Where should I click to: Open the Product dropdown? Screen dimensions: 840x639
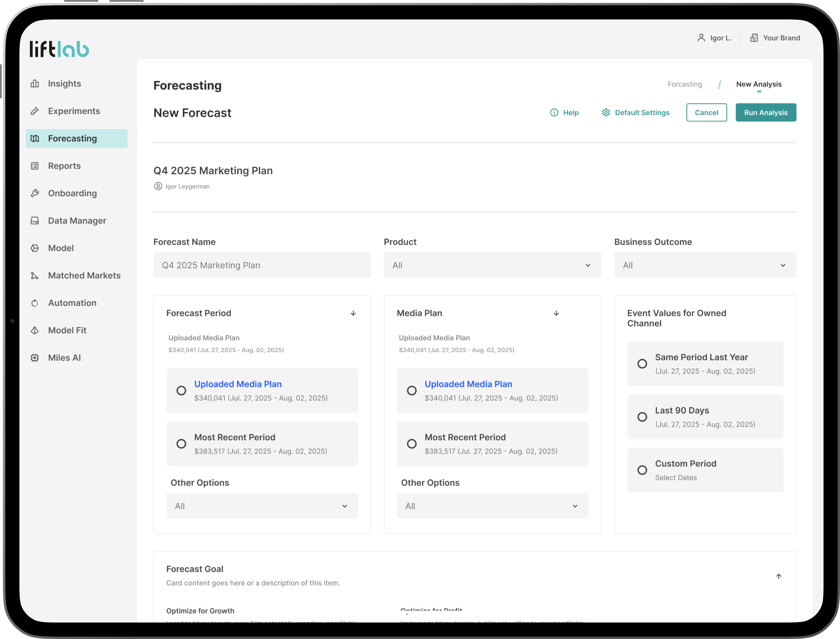click(x=492, y=265)
